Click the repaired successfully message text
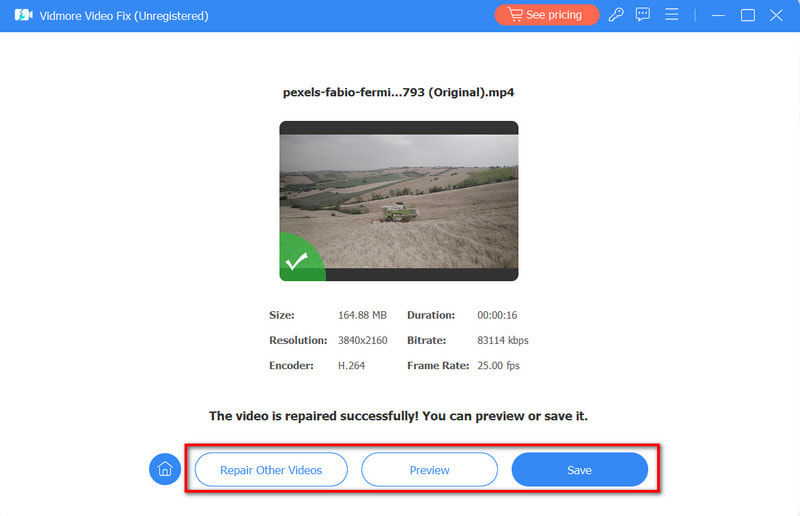 398,415
